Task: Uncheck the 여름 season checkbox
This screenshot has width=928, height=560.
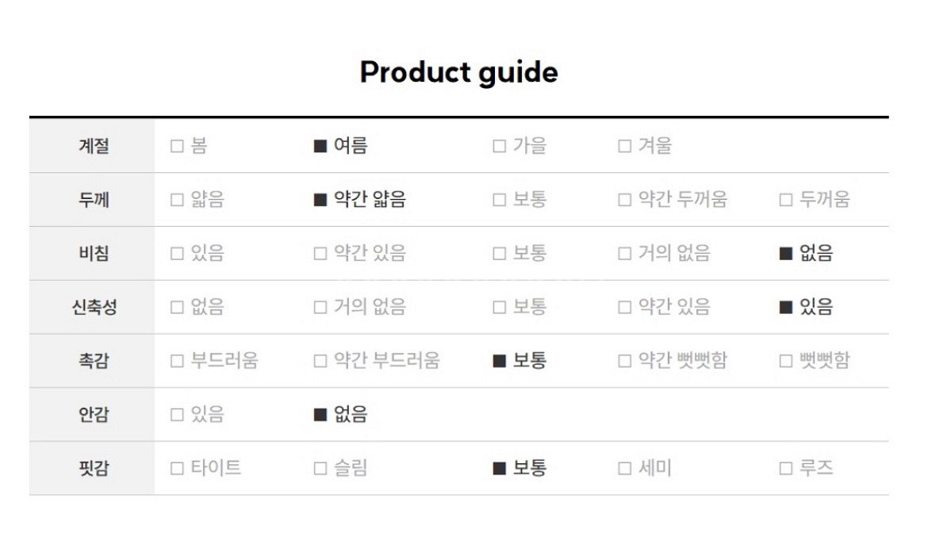Action: pos(320,146)
